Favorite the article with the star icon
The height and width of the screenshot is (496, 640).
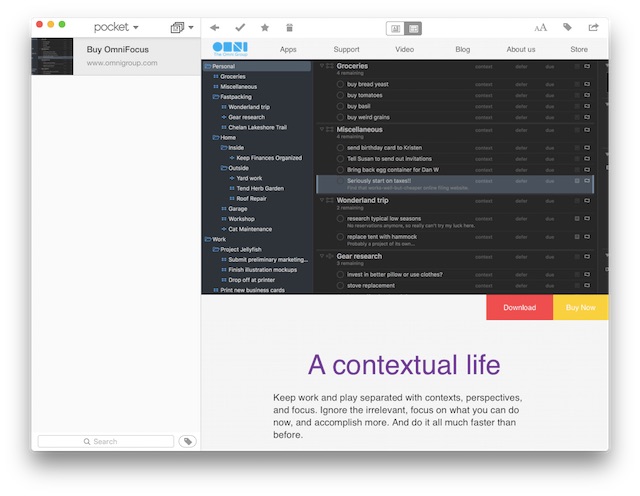tap(265, 27)
